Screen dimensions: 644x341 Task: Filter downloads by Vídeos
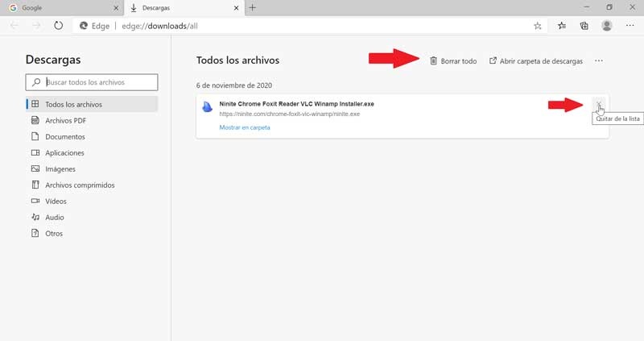[x=92, y=202]
